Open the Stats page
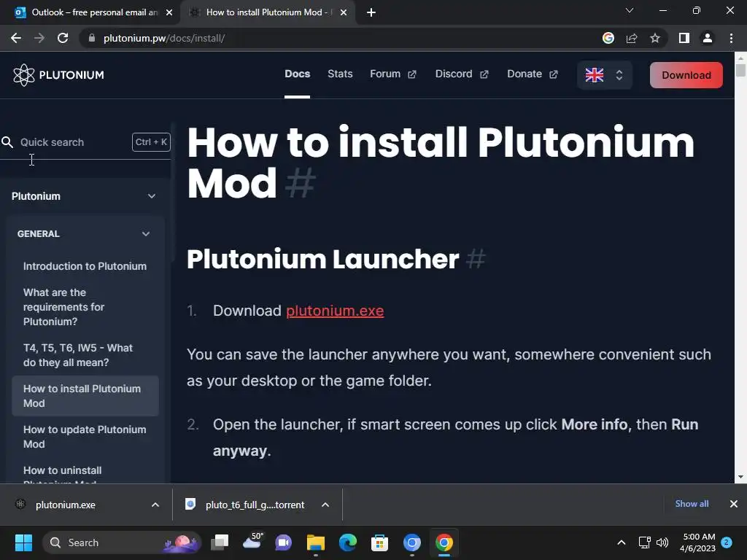 pos(340,74)
